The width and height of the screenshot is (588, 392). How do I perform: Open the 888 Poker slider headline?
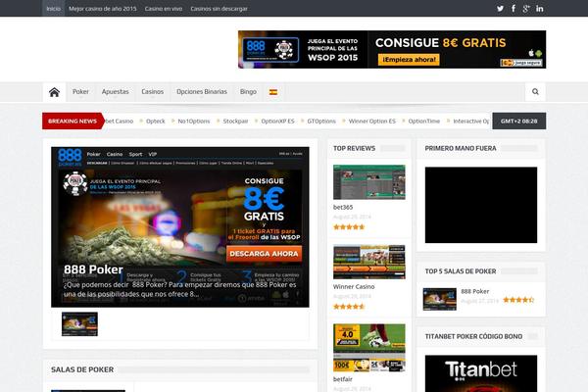coord(93,269)
